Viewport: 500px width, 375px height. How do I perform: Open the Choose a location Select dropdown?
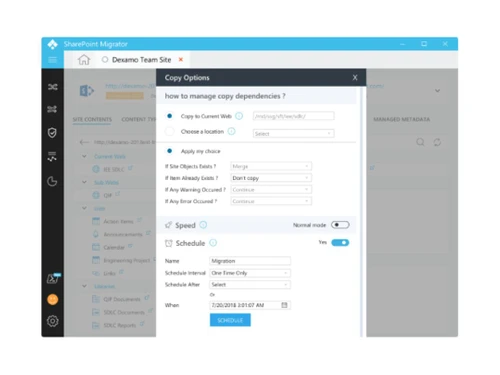293,134
